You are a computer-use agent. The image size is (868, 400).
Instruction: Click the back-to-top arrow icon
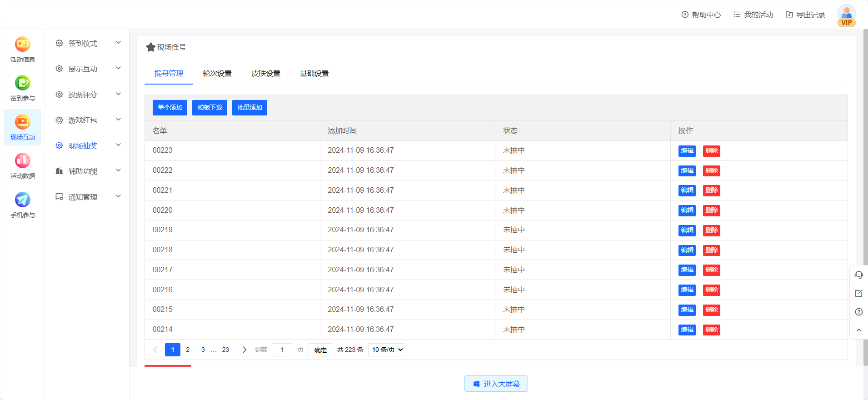(x=858, y=330)
